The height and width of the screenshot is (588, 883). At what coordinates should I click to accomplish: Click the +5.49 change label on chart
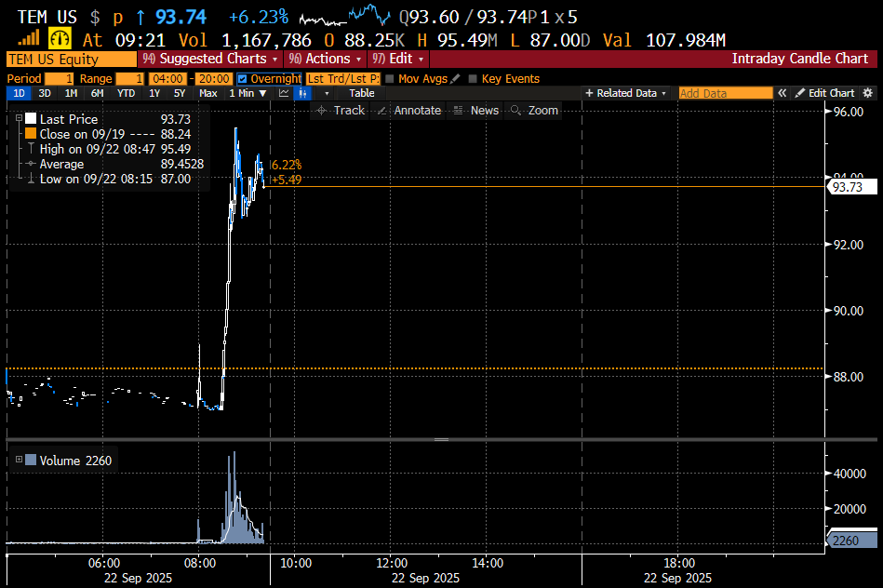coord(287,180)
